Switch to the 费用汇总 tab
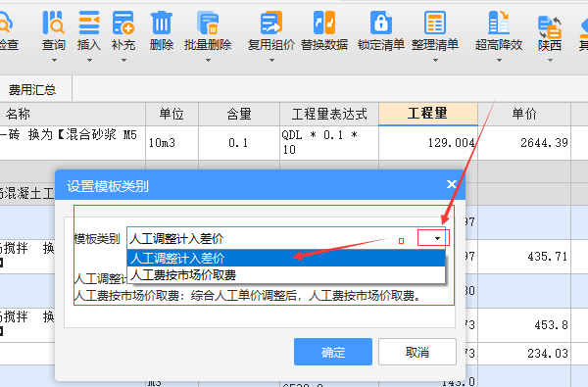 pos(32,89)
